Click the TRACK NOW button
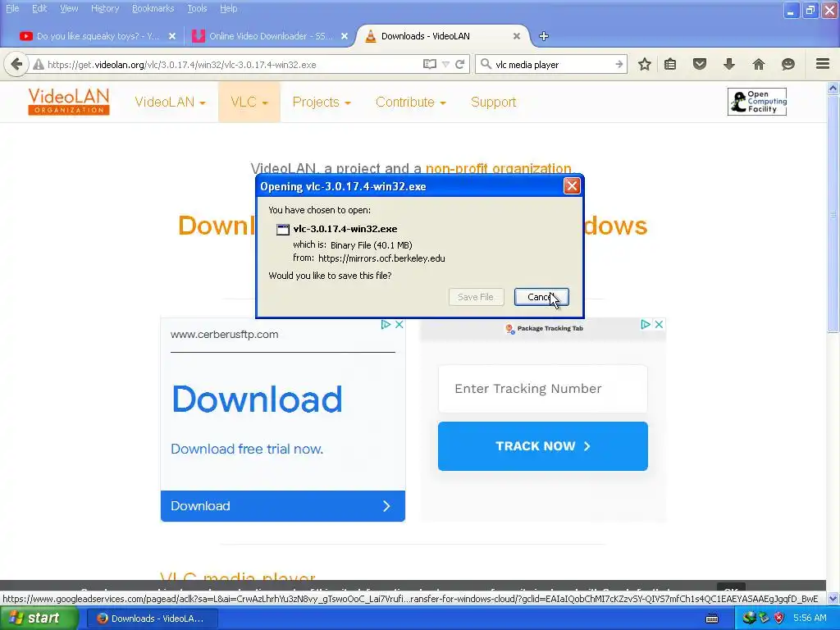Image resolution: width=840 pixels, height=630 pixels. pyautogui.click(x=543, y=446)
